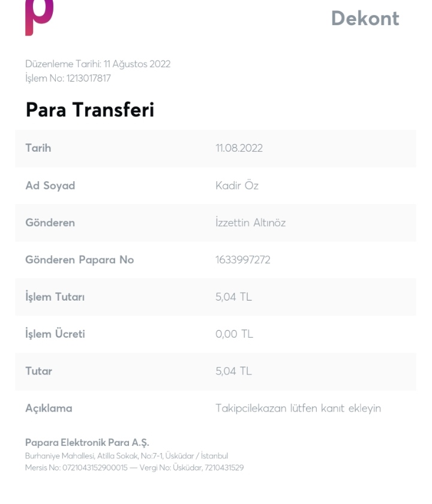Screen dimensions: 432x504
Task: Click the Papara logo icon
Action: (39, 17)
